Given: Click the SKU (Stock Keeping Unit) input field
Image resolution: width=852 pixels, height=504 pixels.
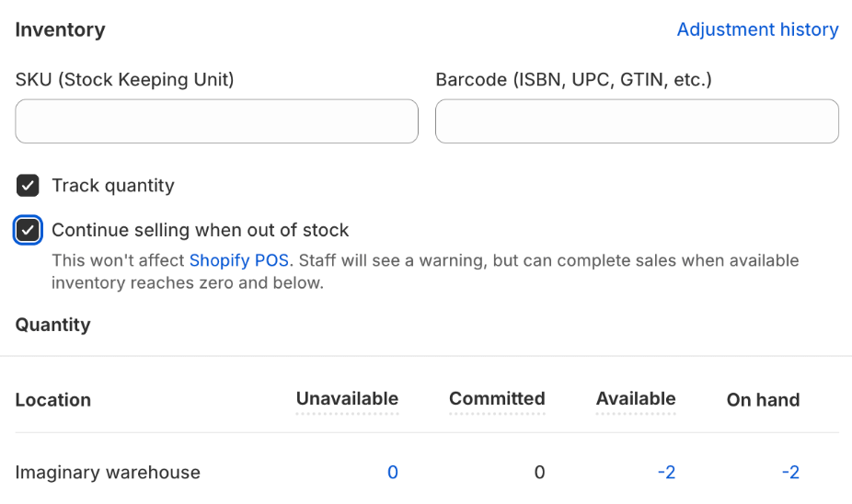Looking at the screenshot, I should click(x=216, y=121).
